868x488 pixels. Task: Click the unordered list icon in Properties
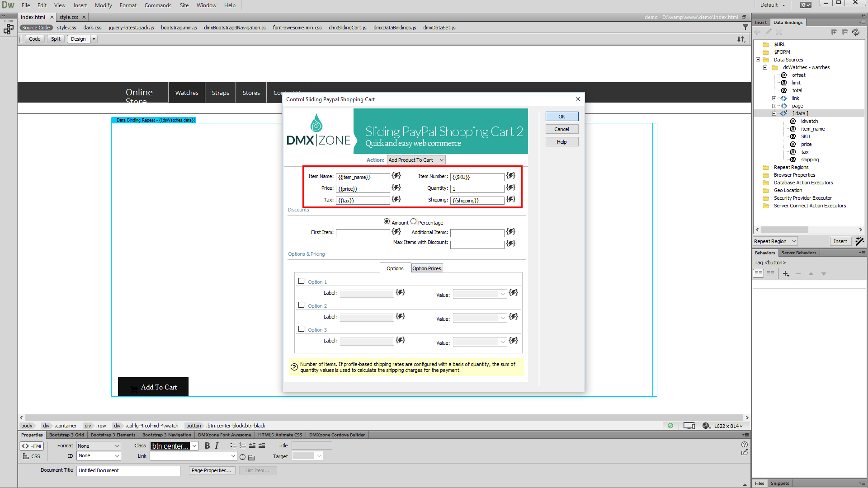233,446
